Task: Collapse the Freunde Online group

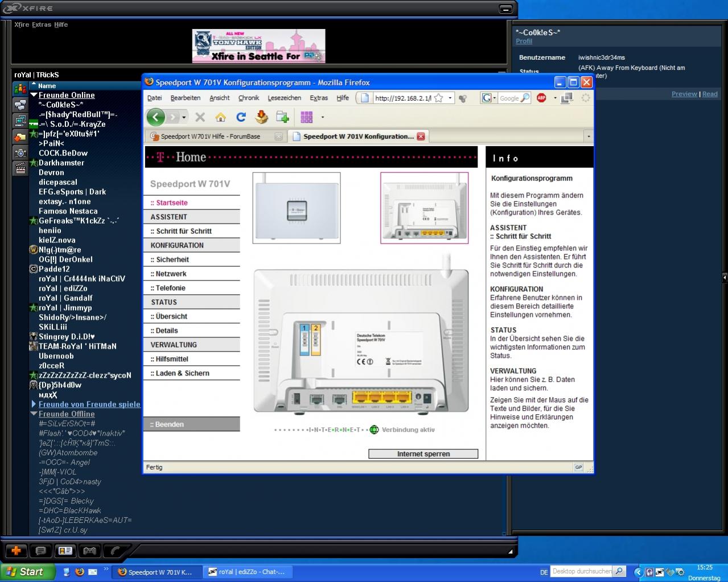Action: pyautogui.click(x=34, y=95)
